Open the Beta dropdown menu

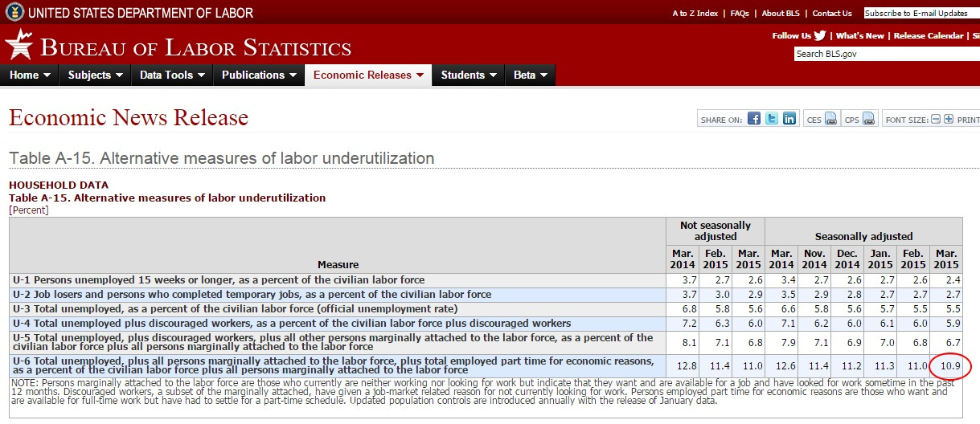pos(531,75)
